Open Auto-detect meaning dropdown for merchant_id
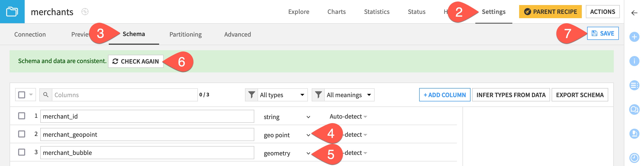644x166 pixels. coord(348,117)
